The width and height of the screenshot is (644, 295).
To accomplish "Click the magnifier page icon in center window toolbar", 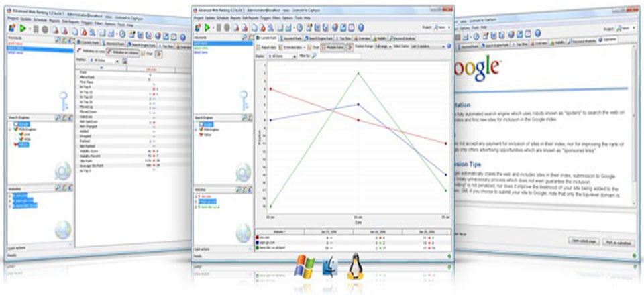I will [x=270, y=27].
